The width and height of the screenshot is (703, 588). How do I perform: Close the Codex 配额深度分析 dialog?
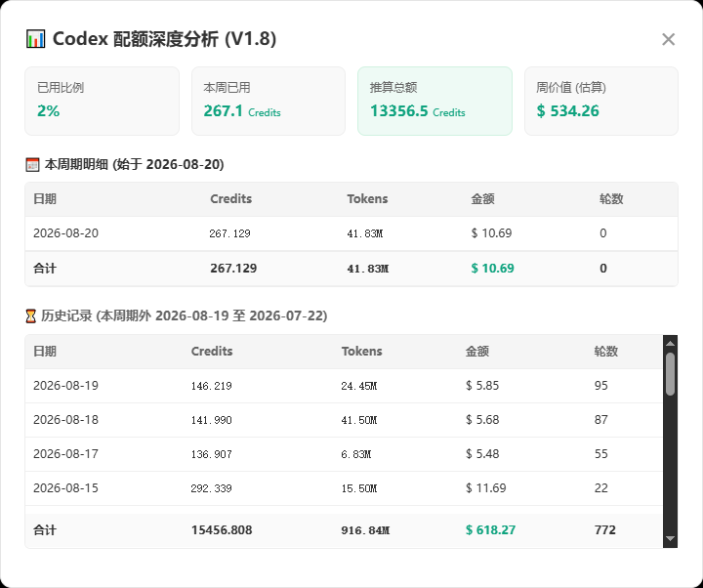(x=668, y=39)
